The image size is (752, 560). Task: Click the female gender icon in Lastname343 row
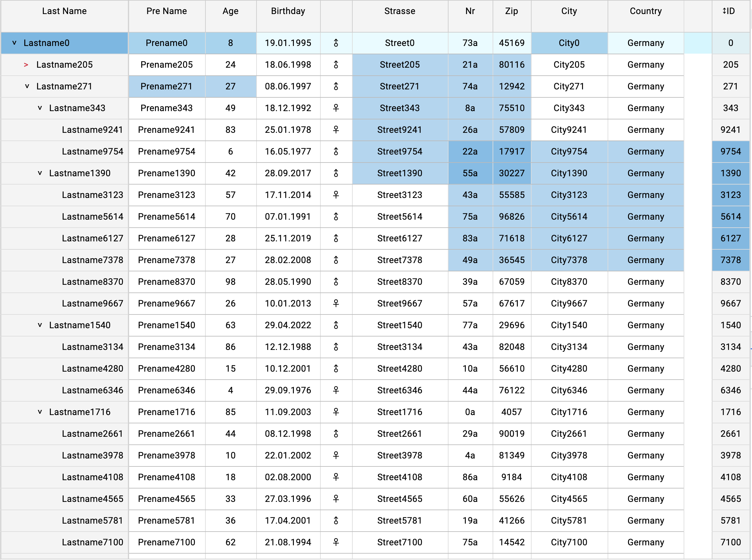coord(336,108)
